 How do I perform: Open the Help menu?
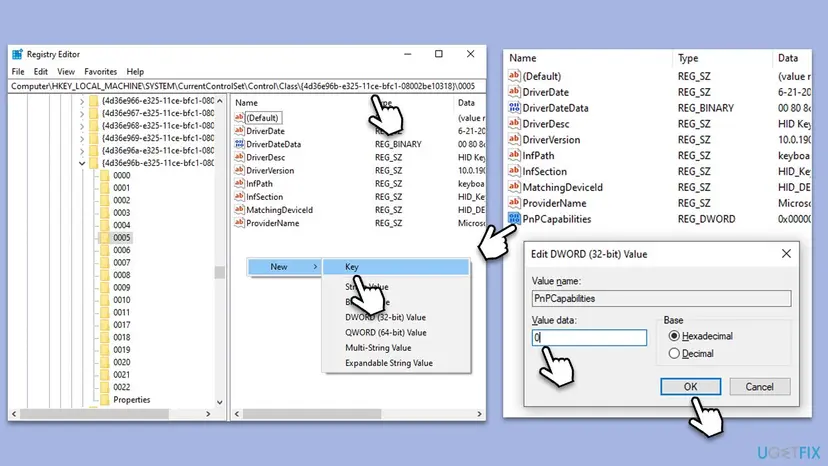point(135,71)
